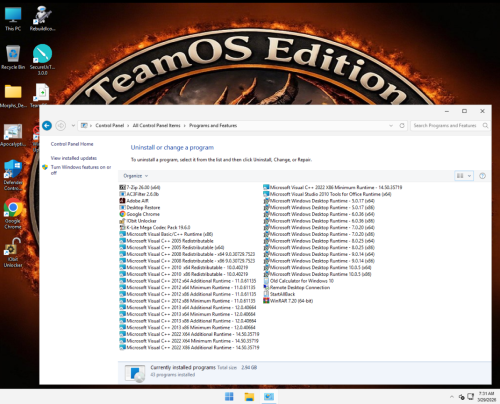Select the WinRAR 7.20 (64-bit) icon
500x404 pixels.
[266, 301]
